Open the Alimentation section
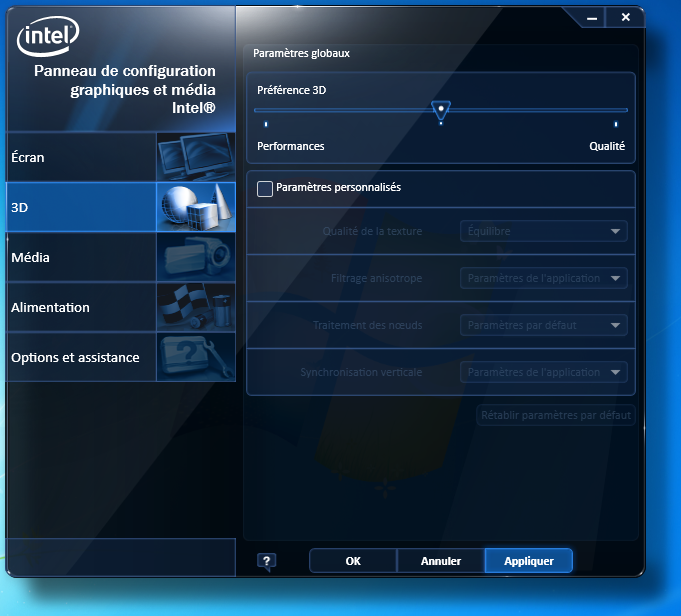The height and width of the screenshot is (616, 681). tap(80, 307)
